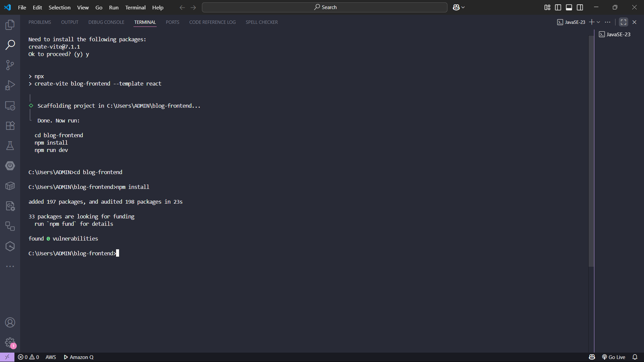The image size is (644, 362).
Task: Toggle the bottom panel visibility
Action: pyautogui.click(x=569, y=7)
